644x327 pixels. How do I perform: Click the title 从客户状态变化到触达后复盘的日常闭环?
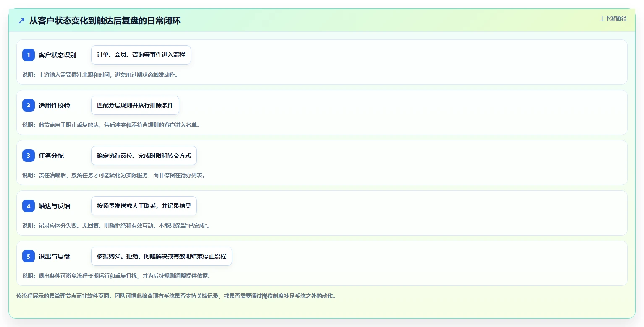(105, 21)
